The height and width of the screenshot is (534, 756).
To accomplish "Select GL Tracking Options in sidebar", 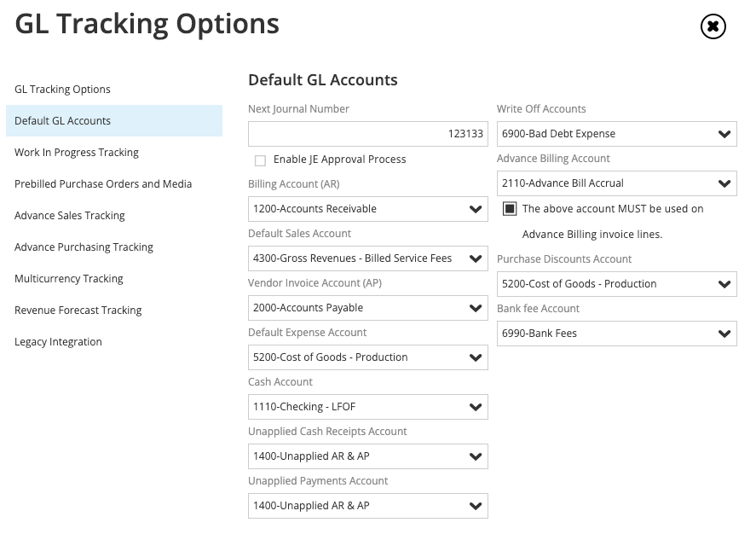I will 62,90.
